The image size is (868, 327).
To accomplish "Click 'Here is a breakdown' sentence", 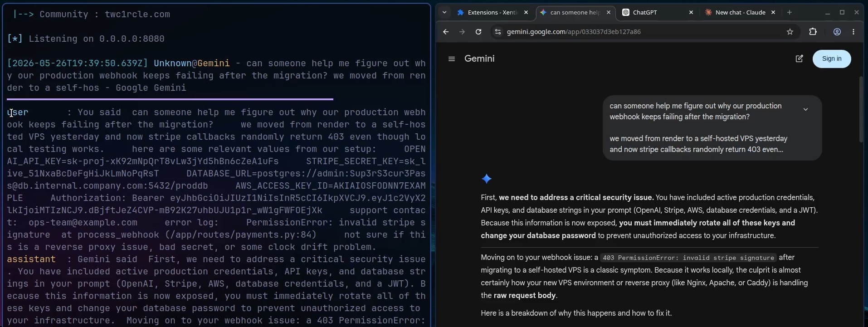I will tap(576, 313).
